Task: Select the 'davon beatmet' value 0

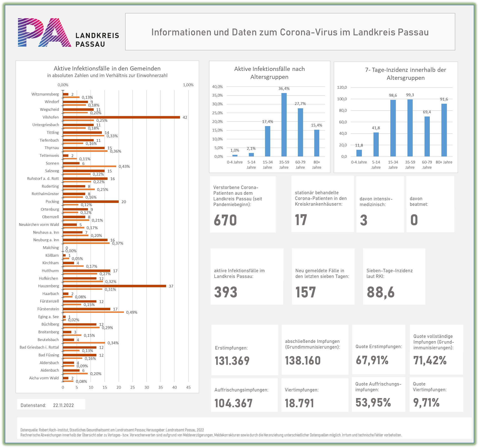Action: [414, 220]
